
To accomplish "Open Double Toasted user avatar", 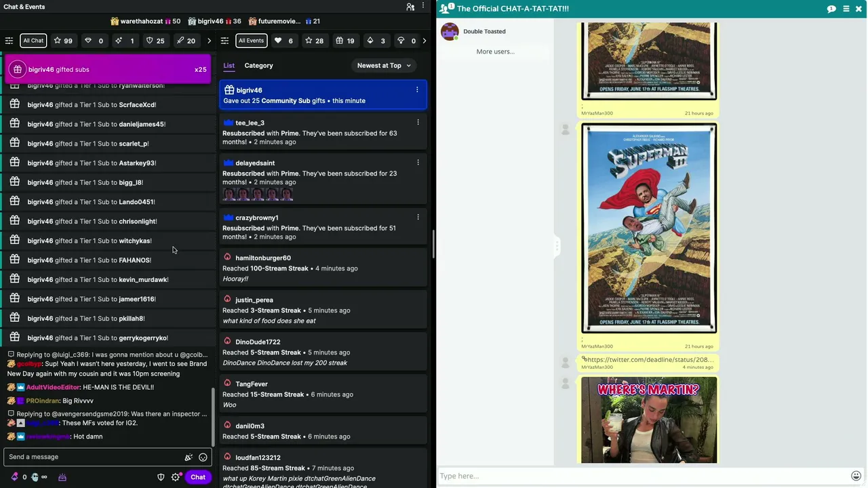I will click(x=450, y=31).
